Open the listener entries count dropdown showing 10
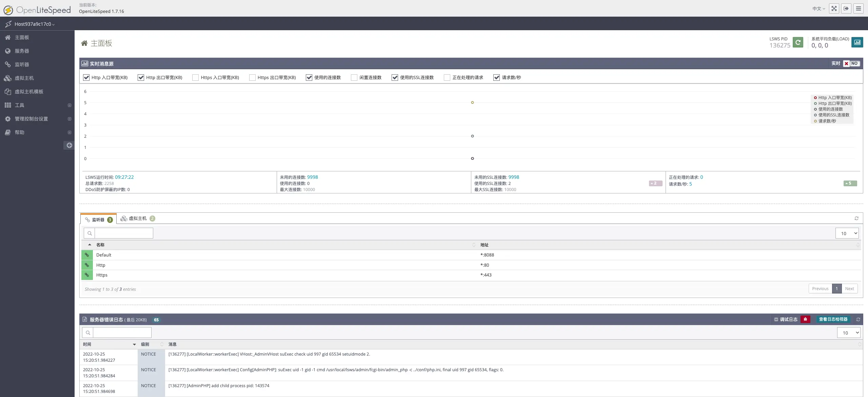The height and width of the screenshot is (397, 868). (847, 233)
